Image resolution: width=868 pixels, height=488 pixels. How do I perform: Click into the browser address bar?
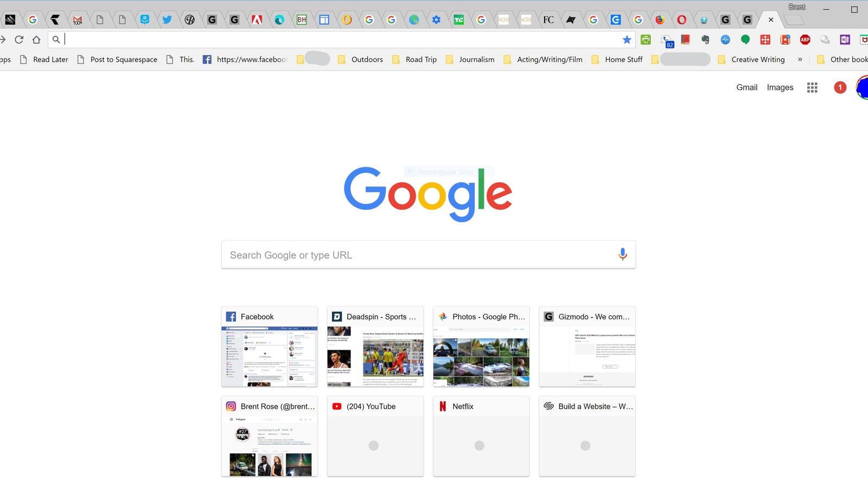(342, 40)
